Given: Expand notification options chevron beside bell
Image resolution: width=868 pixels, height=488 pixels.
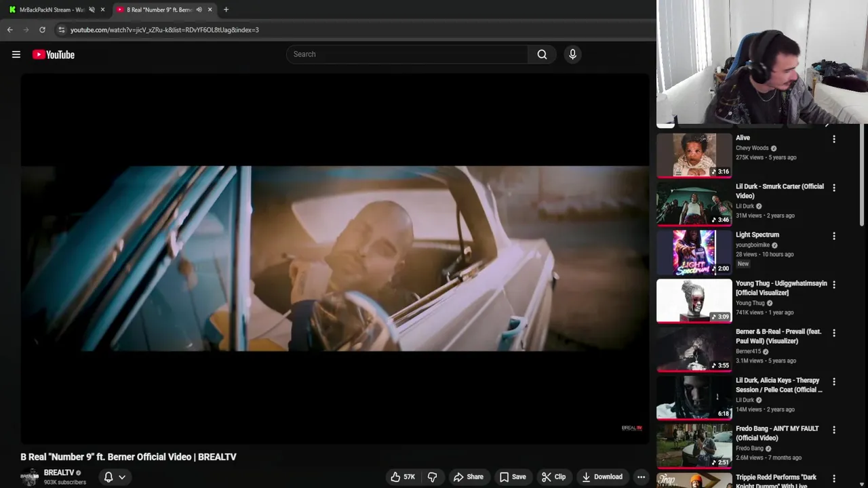Looking at the screenshot, I should click(x=122, y=477).
